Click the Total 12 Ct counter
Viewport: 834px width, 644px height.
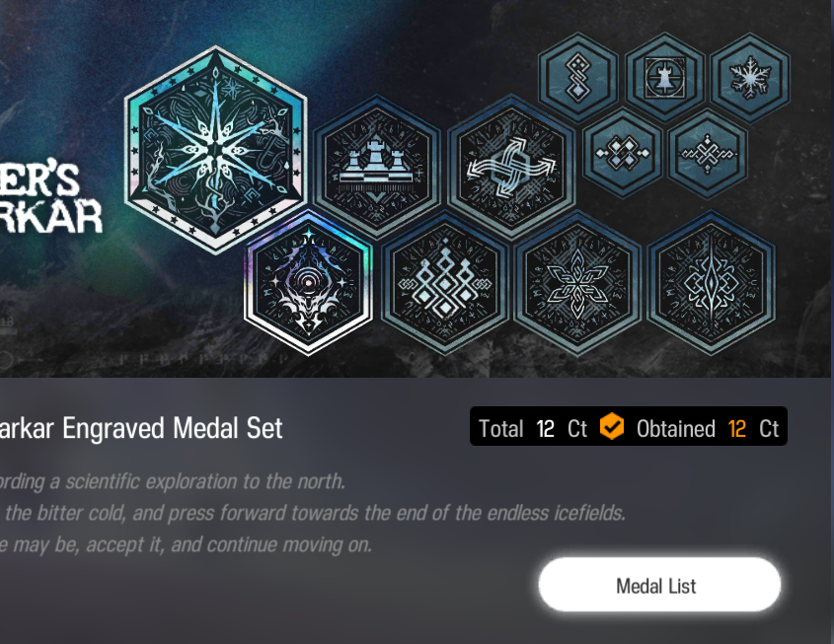click(x=533, y=428)
